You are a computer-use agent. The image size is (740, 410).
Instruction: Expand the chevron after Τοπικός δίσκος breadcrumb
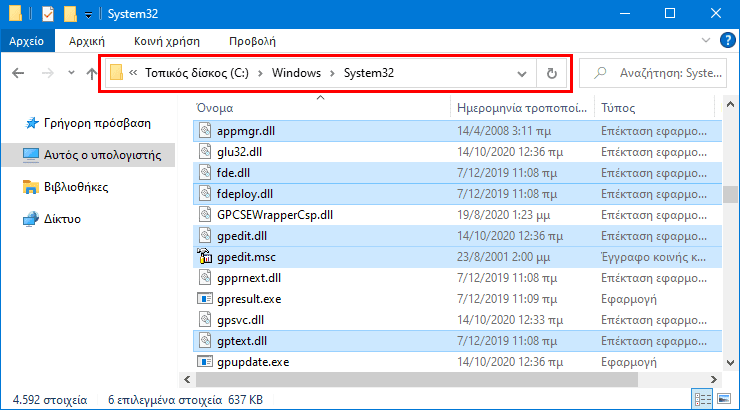tap(260, 74)
